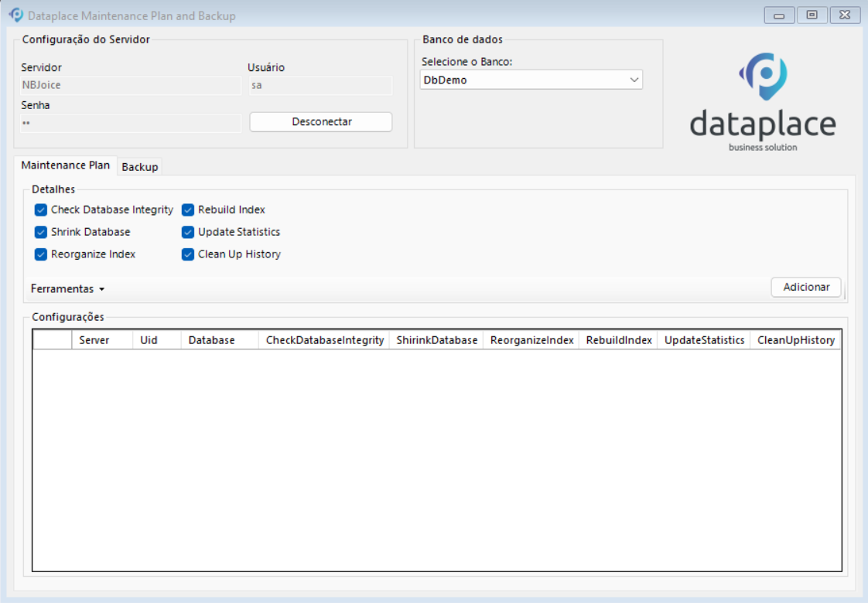Image resolution: width=868 pixels, height=603 pixels.
Task: Click the Servidor field with NBJoice
Action: (131, 85)
